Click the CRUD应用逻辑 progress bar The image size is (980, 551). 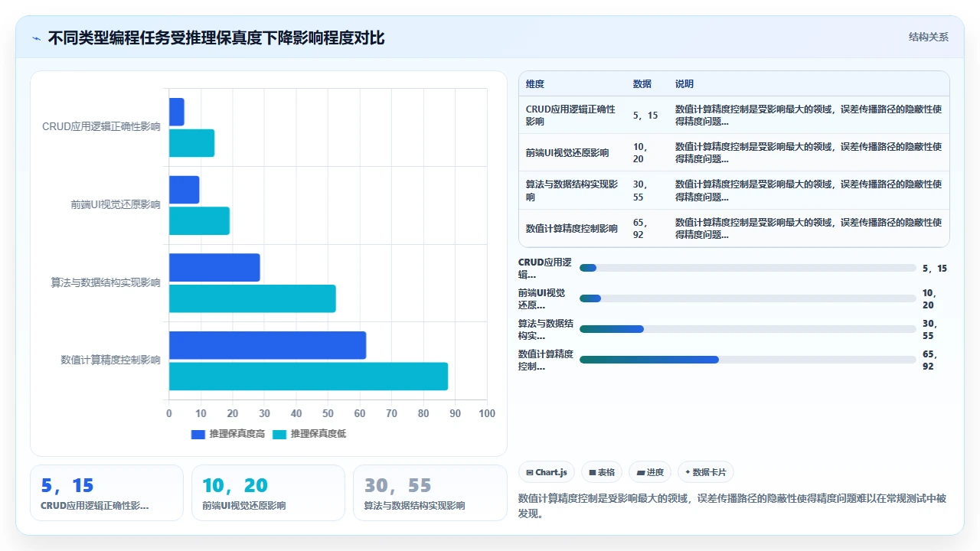coord(747,268)
